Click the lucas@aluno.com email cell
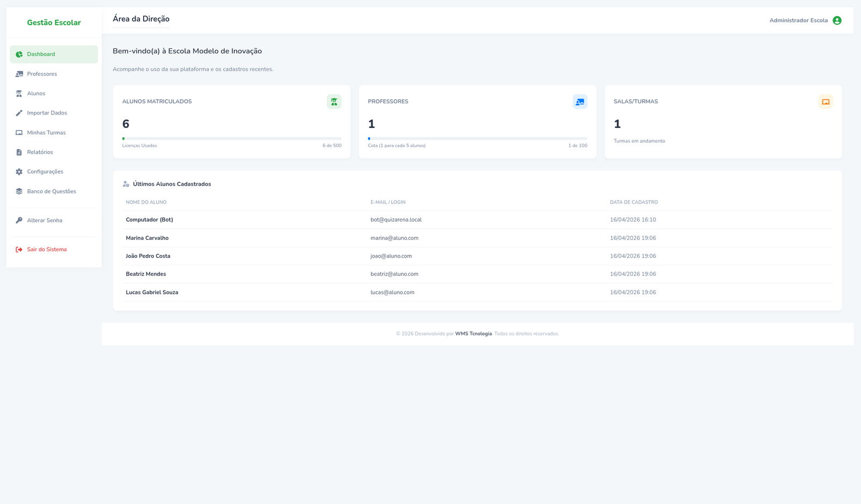Image resolution: width=861 pixels, height=504 pixels. click(392, 293)
